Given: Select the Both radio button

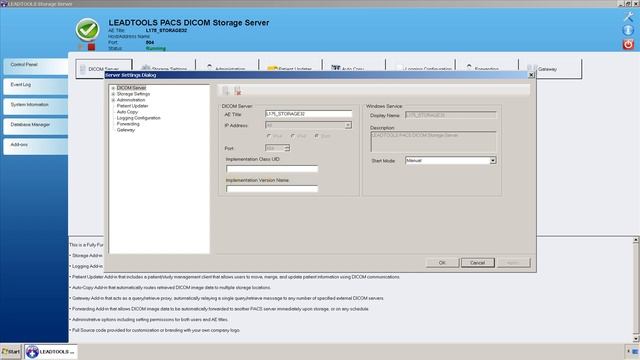Looking at the screenshot, I should (x=317, y=136).
